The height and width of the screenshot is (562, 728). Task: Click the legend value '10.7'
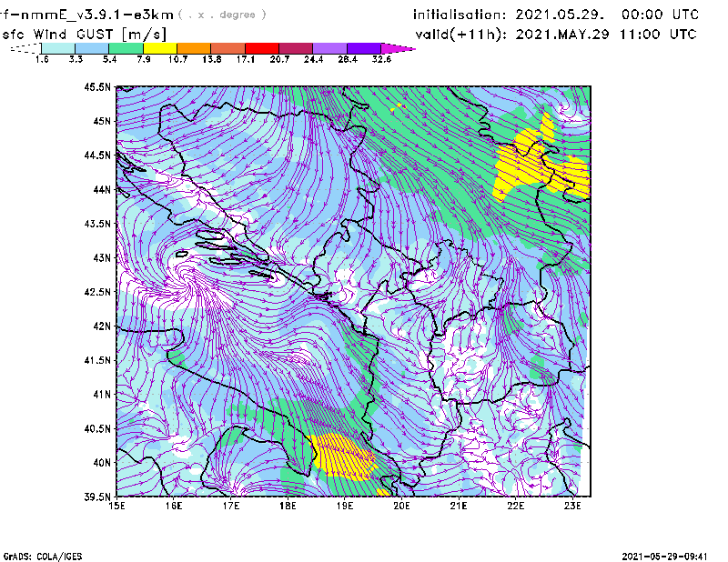click(177, 59)
